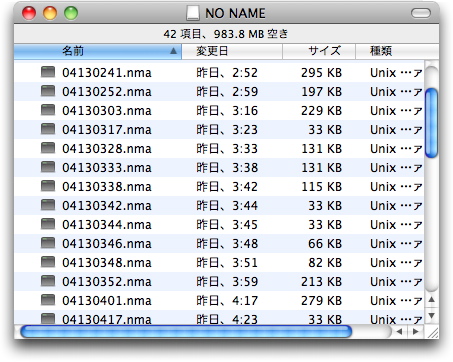Click the vertical scrollbar thumb

432,123
